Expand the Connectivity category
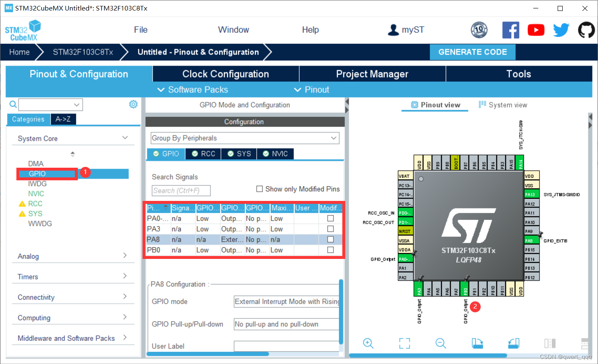Image resolution: width=598 pixels, height=364 pixels. [x=125, y=296]
